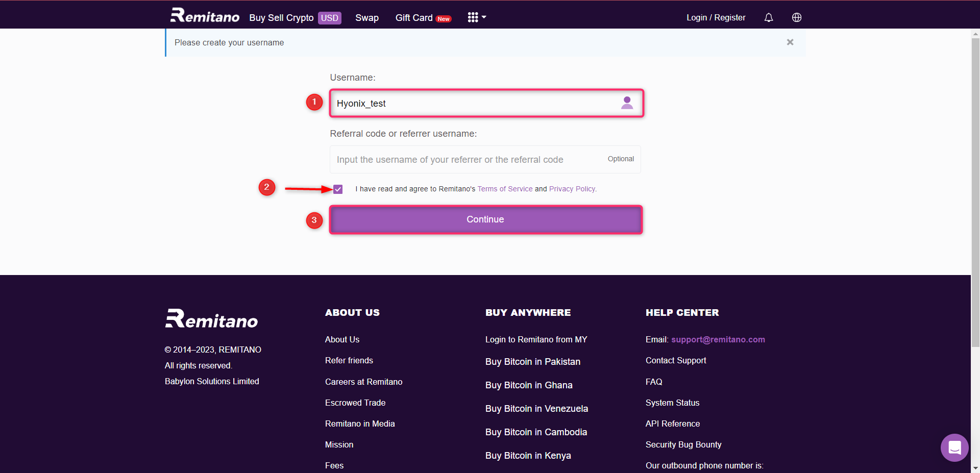This screenshot has height=473, width=980.
Task: Toggle the Terms of Service agreement checkbox
Action: 337,189
